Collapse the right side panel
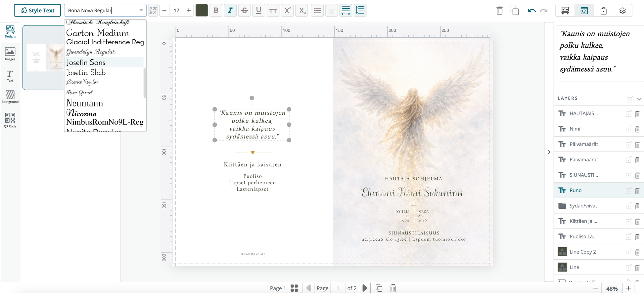The width and height of the screenshot is (644, 293). 549,152
